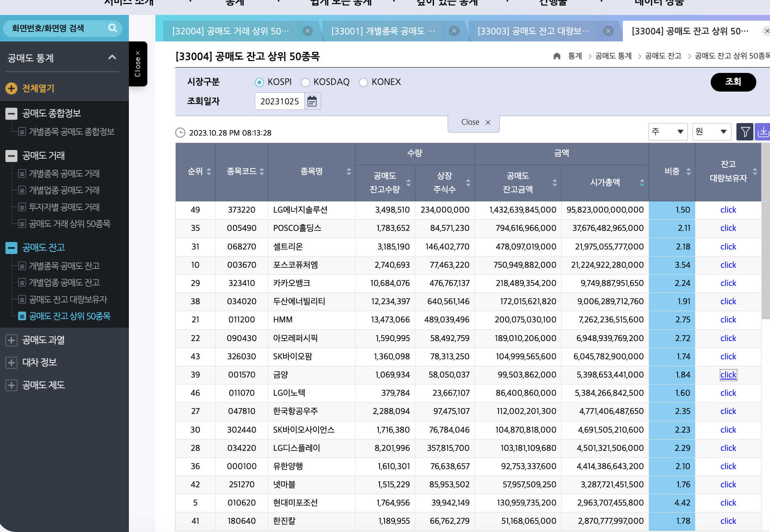Image resolution: width=770 pixels, height=532 pixels.
Task: Open 공매도 거래 상위 50종목 menu item
Action: 70,224
